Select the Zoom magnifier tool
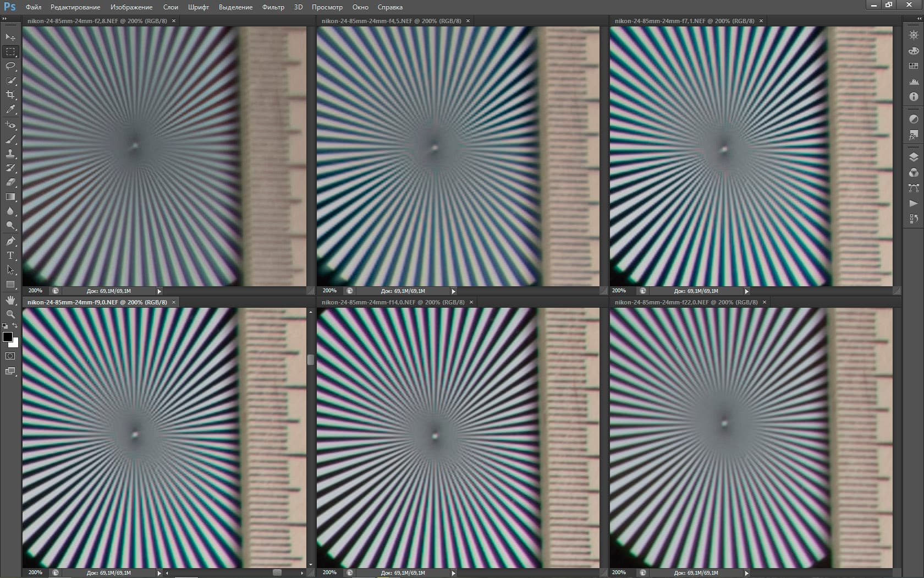This screenshot has width=924, height=578. point(10,314)
